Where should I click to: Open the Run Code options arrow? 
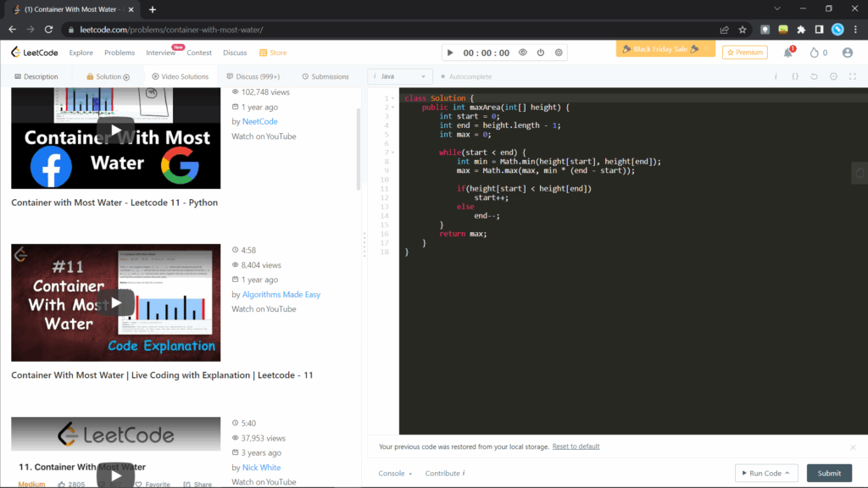[787, 473]
